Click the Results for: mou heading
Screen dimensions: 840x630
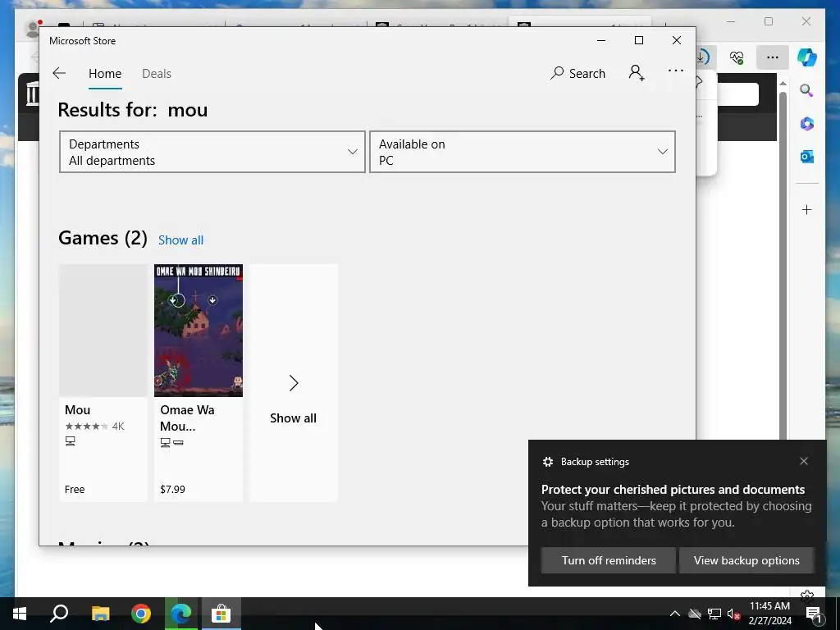[133, 110]
